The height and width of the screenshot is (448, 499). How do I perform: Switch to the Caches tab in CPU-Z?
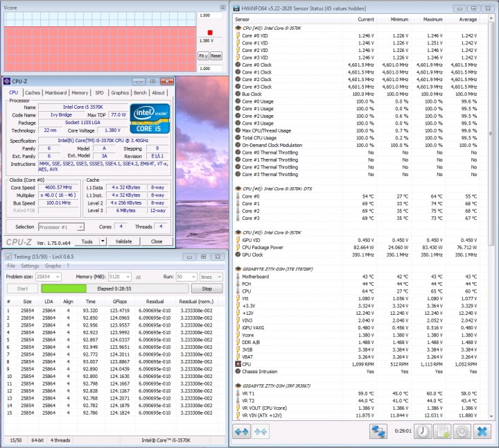33,93
